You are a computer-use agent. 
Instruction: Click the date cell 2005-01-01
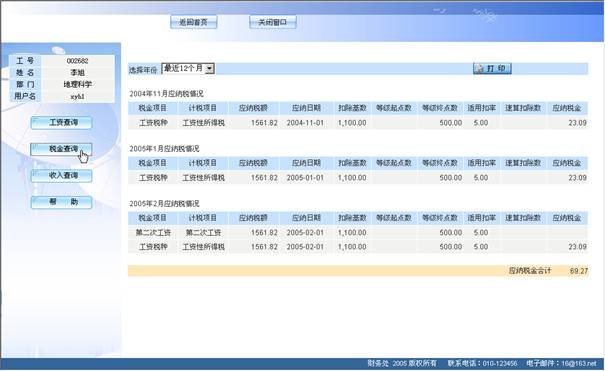[x=305, y=178]
